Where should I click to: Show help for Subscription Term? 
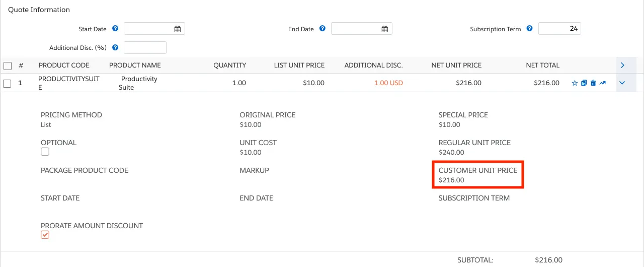pyautogui.click(x=529, y=29)
